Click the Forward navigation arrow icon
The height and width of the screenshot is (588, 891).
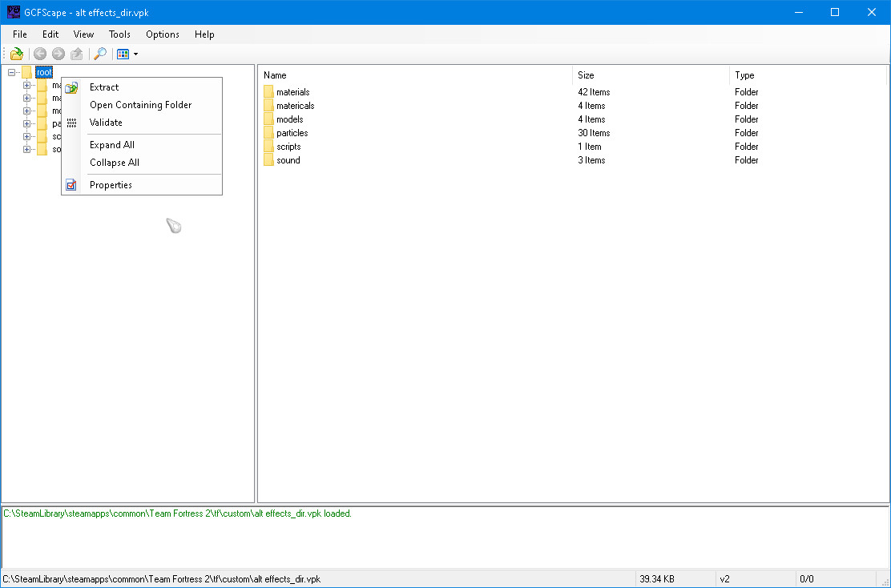click(58, 53)
